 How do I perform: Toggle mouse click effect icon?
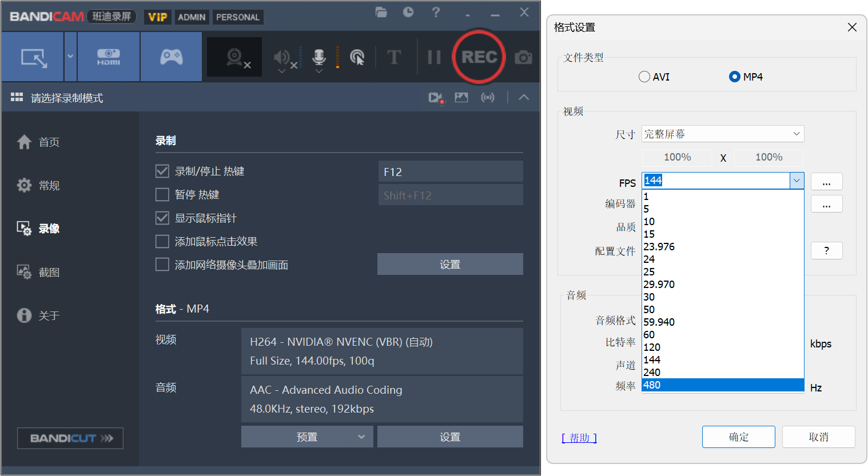coord(357,57)
